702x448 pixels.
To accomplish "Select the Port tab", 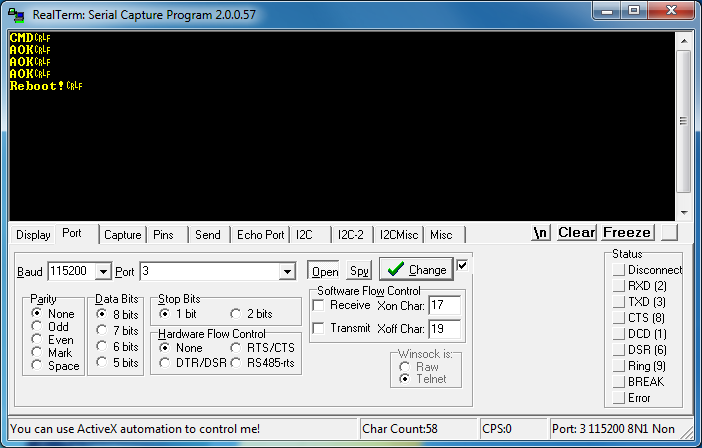I will (x=72, y=233).
